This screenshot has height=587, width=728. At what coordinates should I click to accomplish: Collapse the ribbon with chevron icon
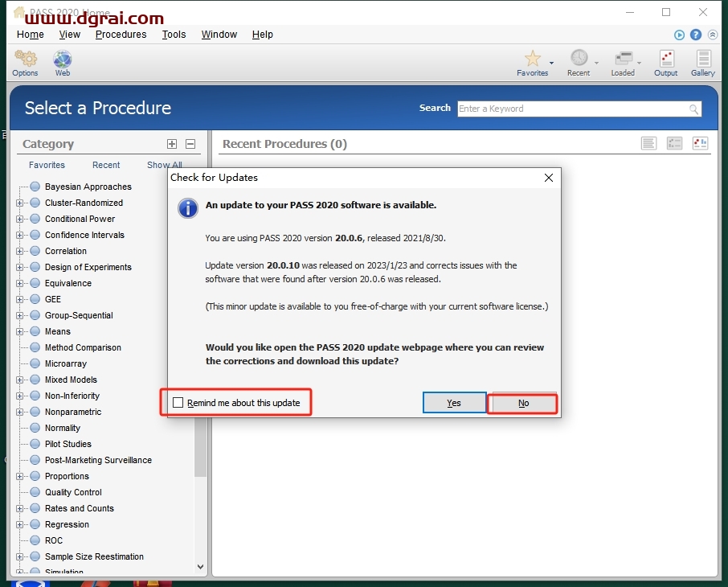click(x=712, y=35)
